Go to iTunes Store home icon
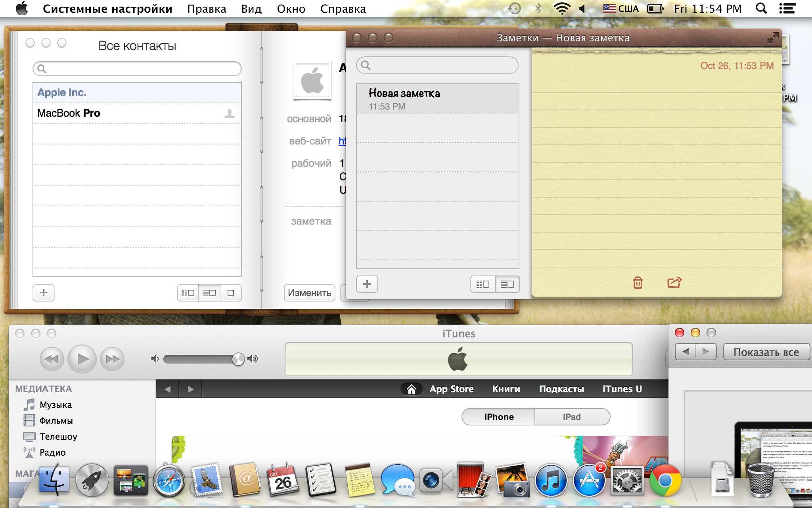Viewport: 812px width, 508px height. [x=412, y=389]
